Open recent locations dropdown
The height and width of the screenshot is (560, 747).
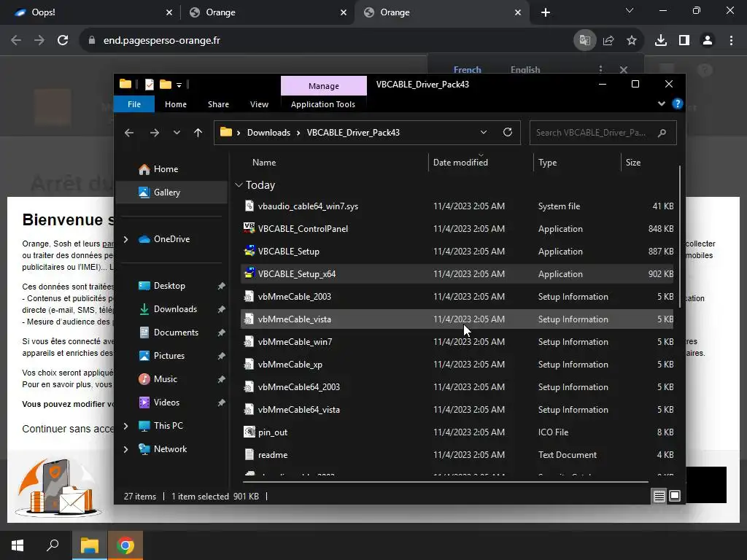point(177,133)
